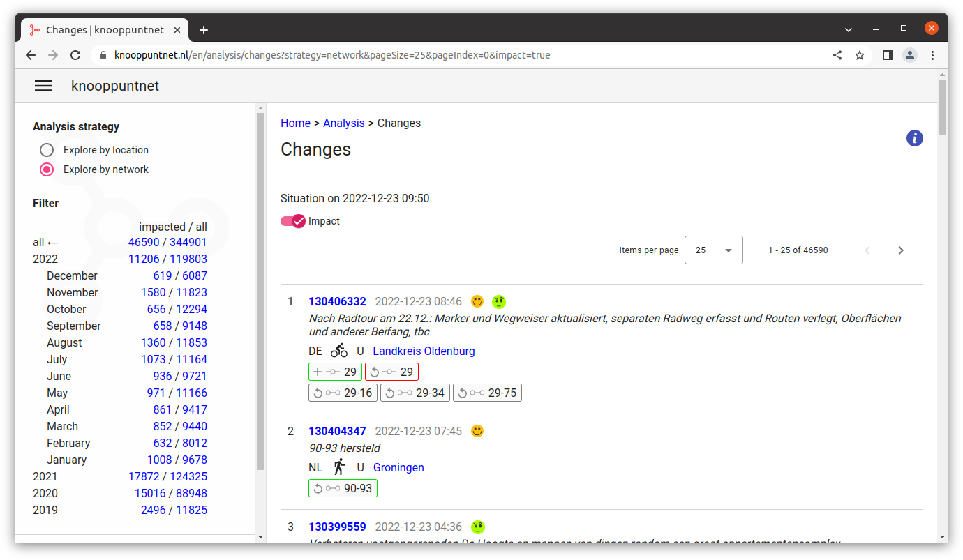Click the route 29-34 chip
The image size is (963, 560).
point(415,393)
